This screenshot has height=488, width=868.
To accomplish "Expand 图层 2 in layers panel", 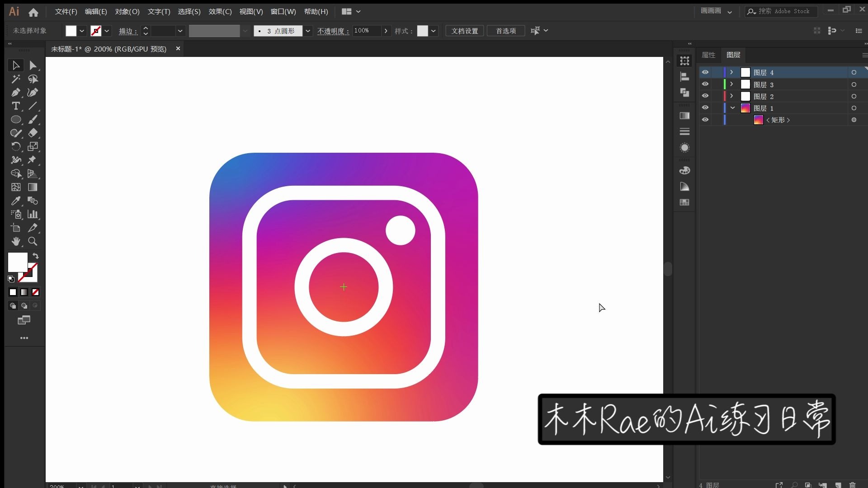I will (x=731, y=96).
